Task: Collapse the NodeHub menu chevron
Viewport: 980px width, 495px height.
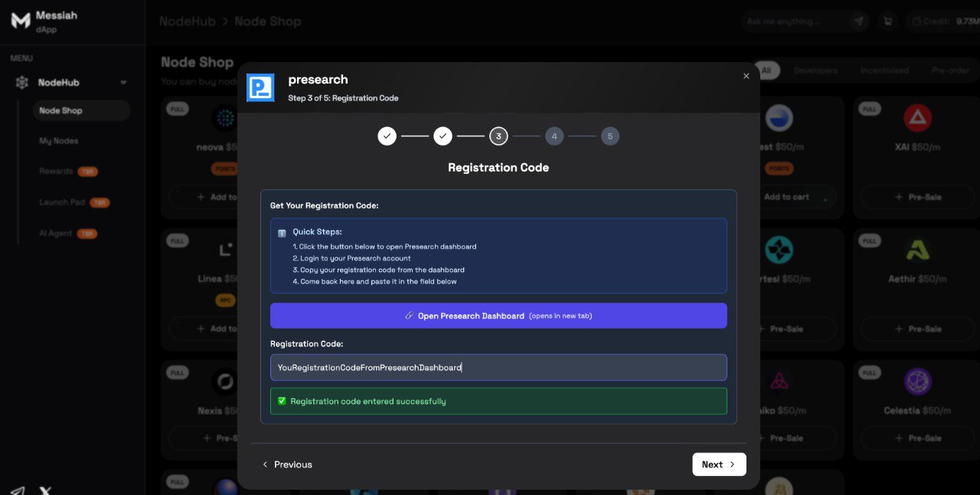Action: 123,83
